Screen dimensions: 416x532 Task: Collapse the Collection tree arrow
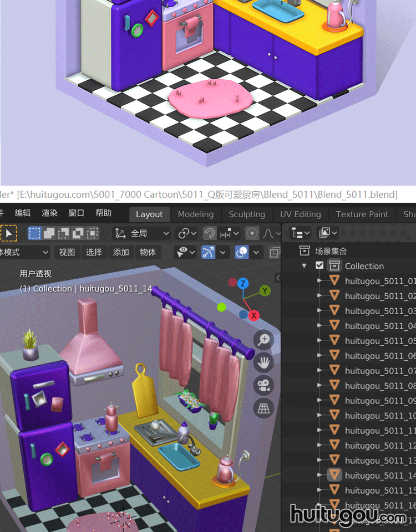pos(305,266)
